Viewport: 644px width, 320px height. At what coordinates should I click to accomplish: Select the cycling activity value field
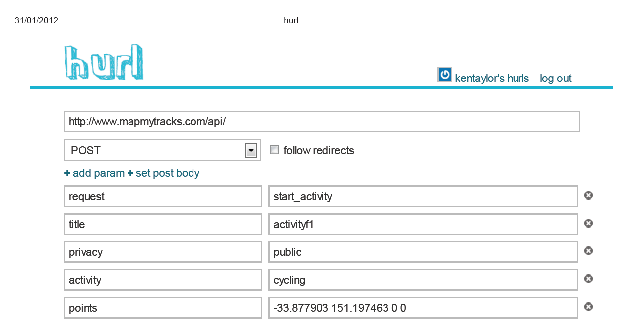point(423,280)
